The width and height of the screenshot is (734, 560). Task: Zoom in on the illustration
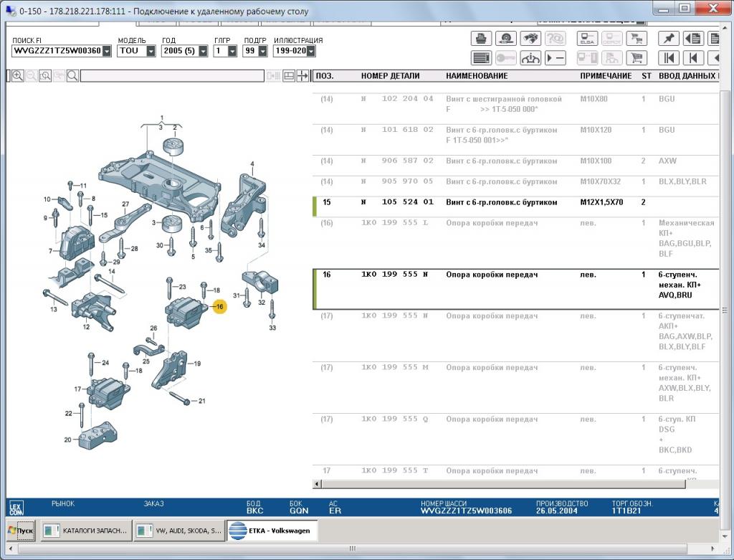coord(18,76)
